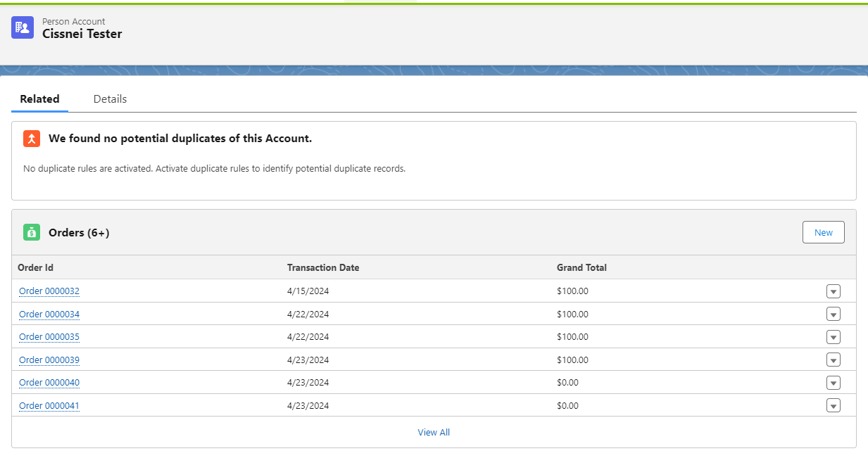Expand actions menu for Order 0000032

tap(834, 291)
